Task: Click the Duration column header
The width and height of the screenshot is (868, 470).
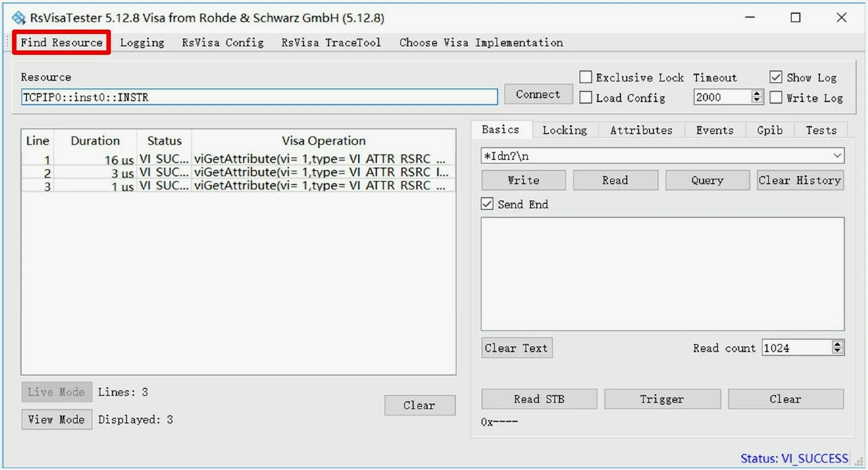Action: [x=95, y=141]
